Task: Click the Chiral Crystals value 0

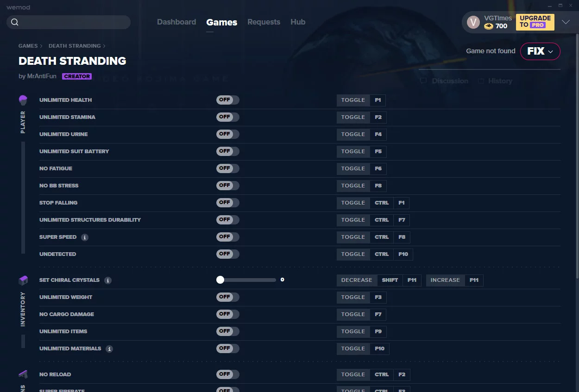Action: (282, 280)
